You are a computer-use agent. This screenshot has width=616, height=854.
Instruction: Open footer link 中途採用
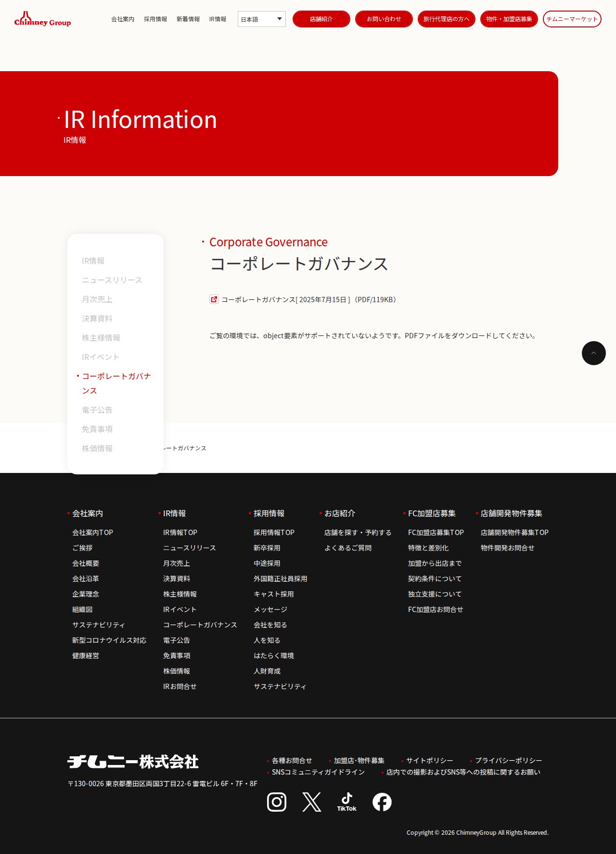point(267,563)
